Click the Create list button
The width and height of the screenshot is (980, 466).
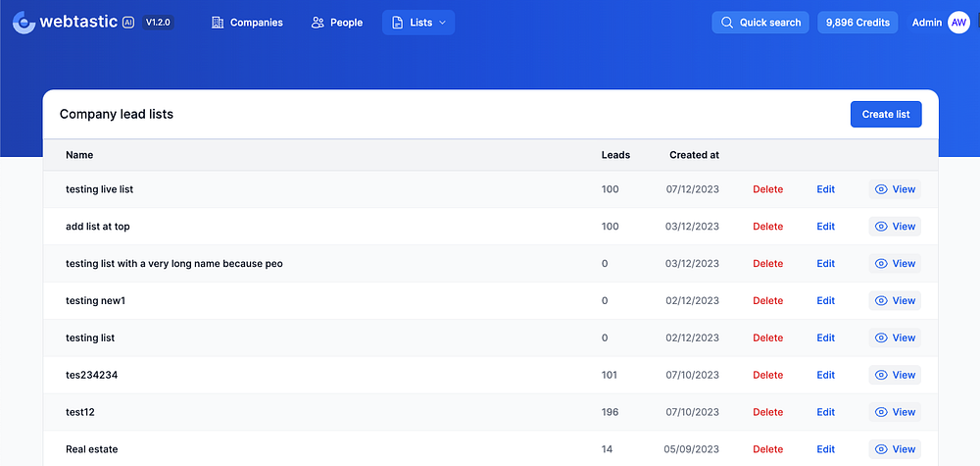coord(886,115)
